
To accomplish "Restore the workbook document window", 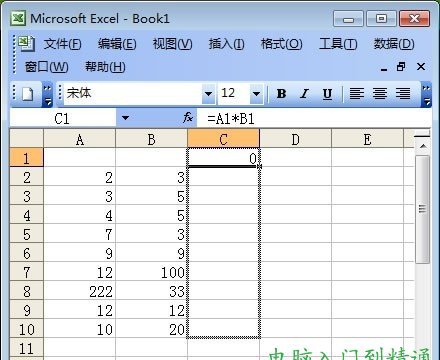I will pos(401,67).
